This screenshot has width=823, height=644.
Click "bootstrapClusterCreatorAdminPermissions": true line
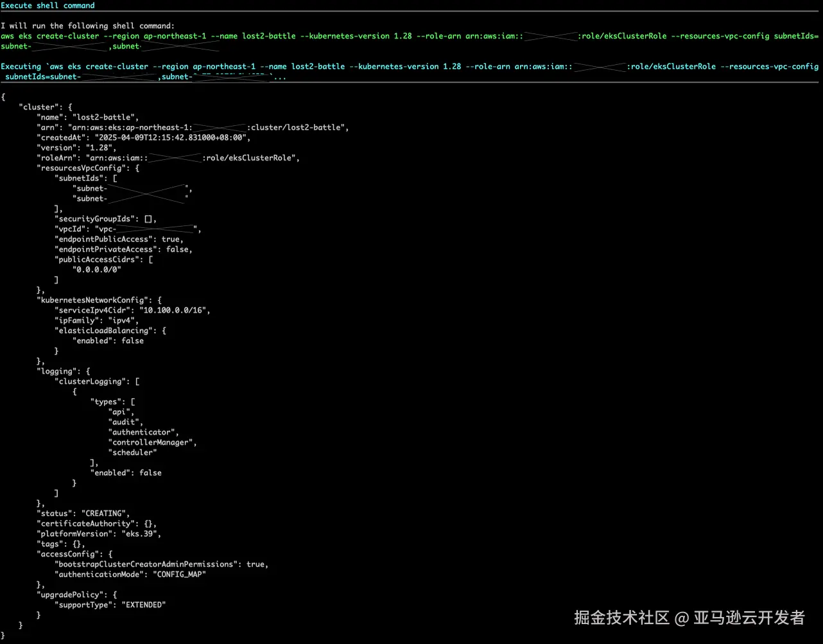coord(161,564)
